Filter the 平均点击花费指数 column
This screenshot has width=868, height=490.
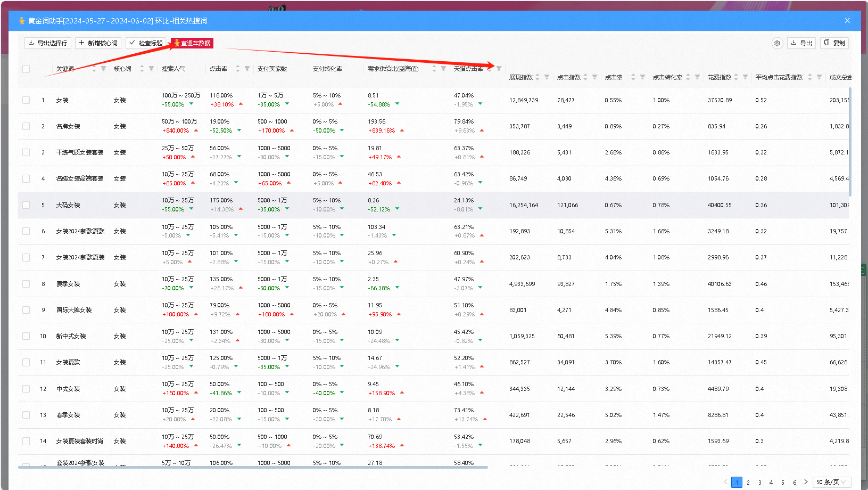pos(819,77)
